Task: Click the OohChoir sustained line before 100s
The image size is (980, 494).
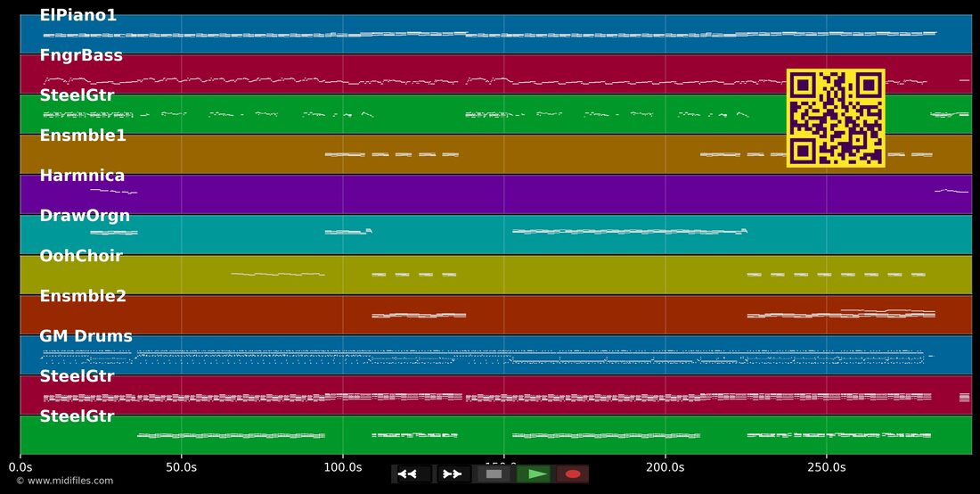Action: (x=277, y=274)
